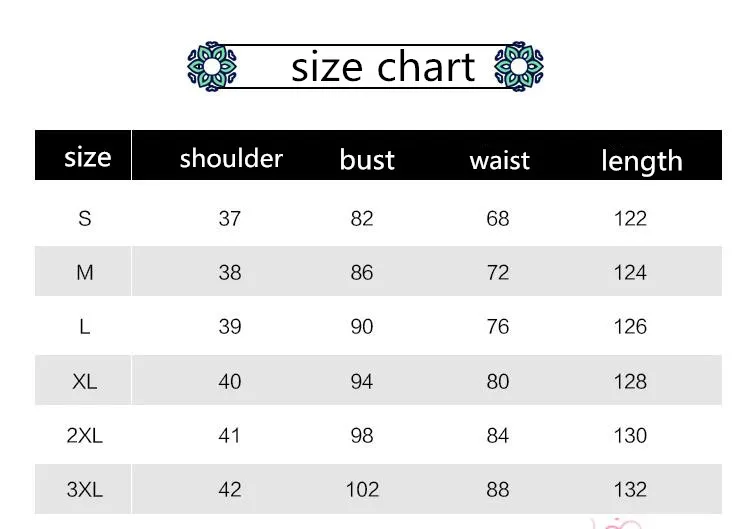Click the S size row label
Image resolution: width=749 pixels, height=529 pixels.
point(85,218)
